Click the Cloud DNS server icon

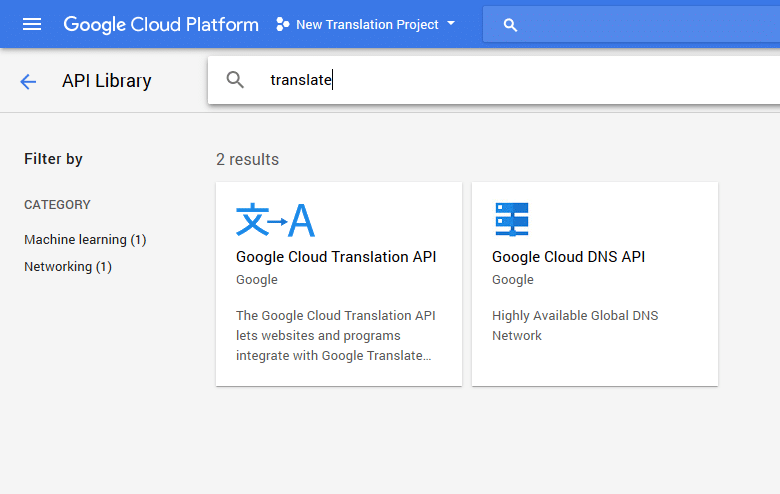[511, 219]
